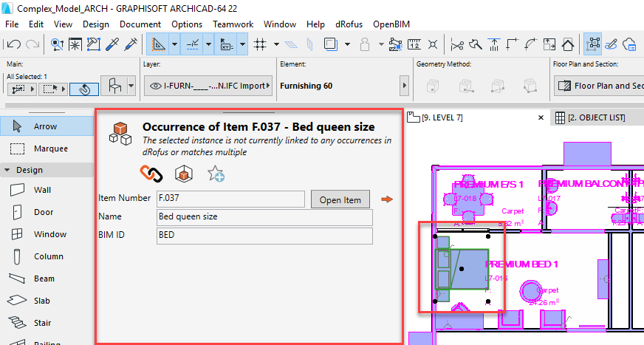Collapse the Design toolbox group
This screenshot has width=644, height=345.
pos(7,170)
